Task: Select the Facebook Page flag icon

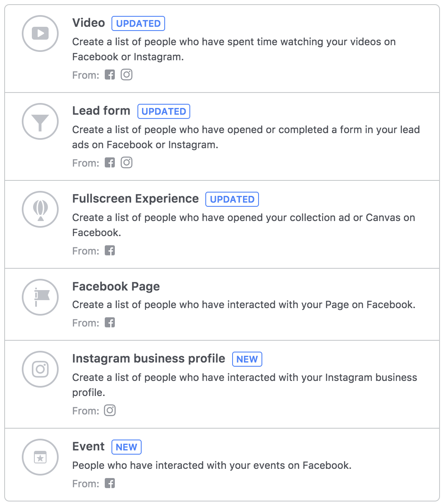Action: (x=40, y=297)
